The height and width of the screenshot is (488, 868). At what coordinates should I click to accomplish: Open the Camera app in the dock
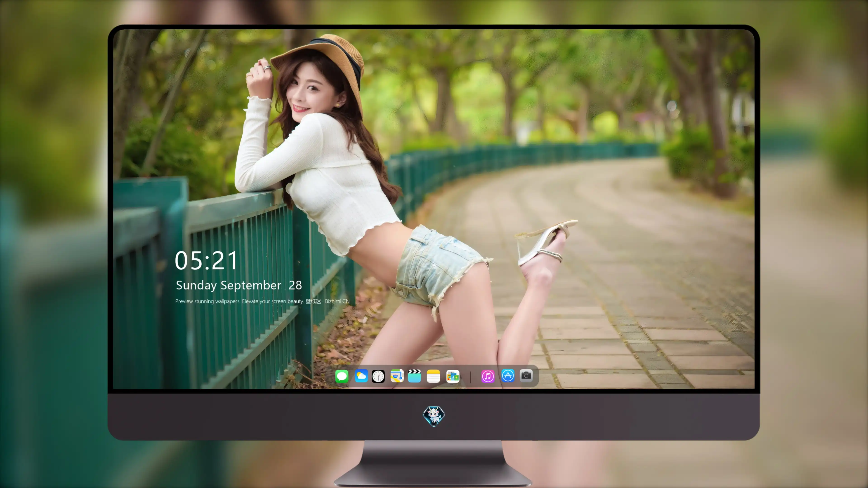point(526,375)
